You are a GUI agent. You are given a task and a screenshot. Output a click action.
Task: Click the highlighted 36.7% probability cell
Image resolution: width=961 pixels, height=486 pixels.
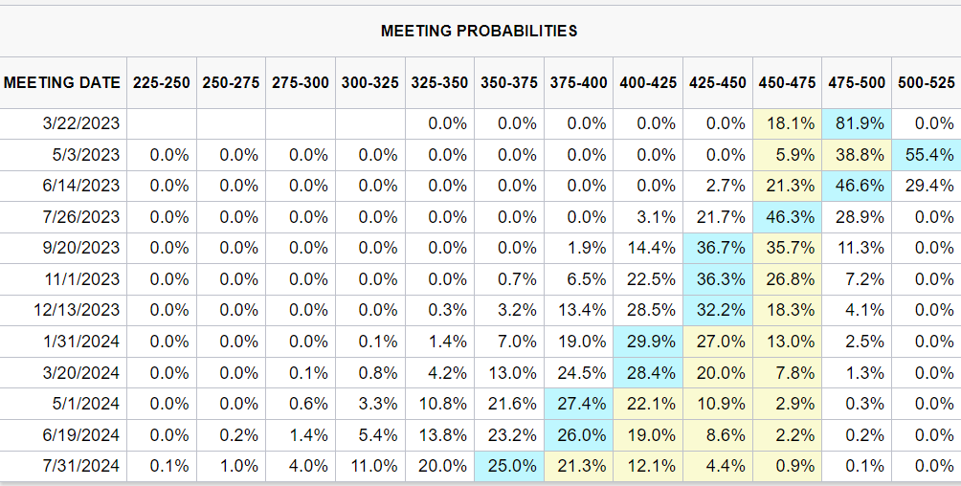click(717, 248)
